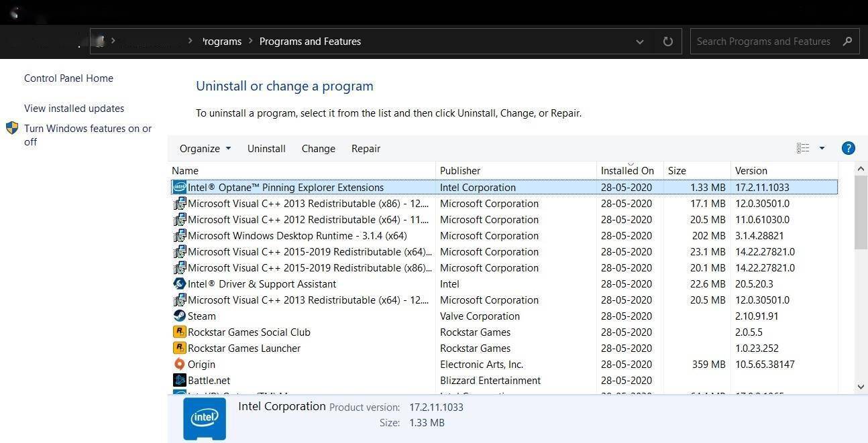
Task: Click the Visual C++ 2013 (x64) installer icon
Action: 179,300
